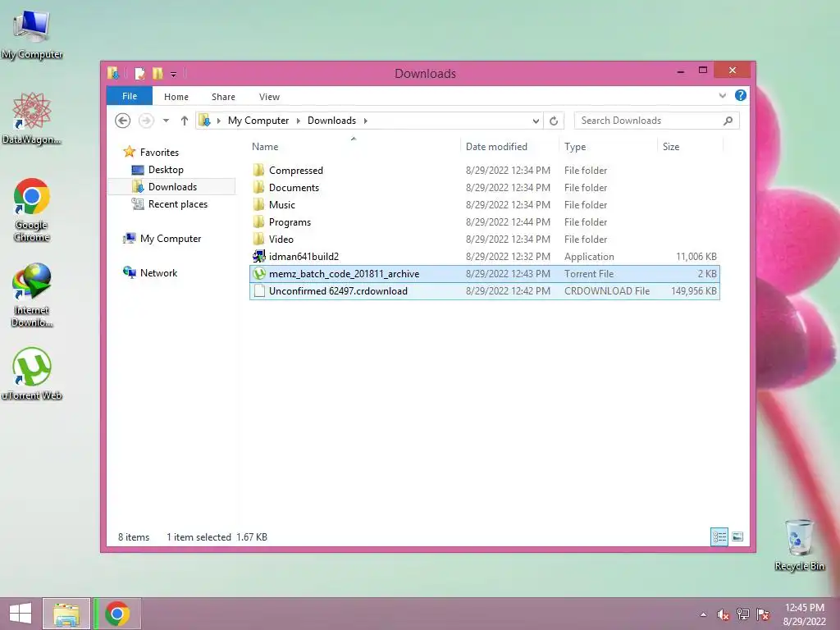This screenshot has width=840, height=630.
Task: Open the recent locations dropdown arrow
Action: tap(166, 121)
